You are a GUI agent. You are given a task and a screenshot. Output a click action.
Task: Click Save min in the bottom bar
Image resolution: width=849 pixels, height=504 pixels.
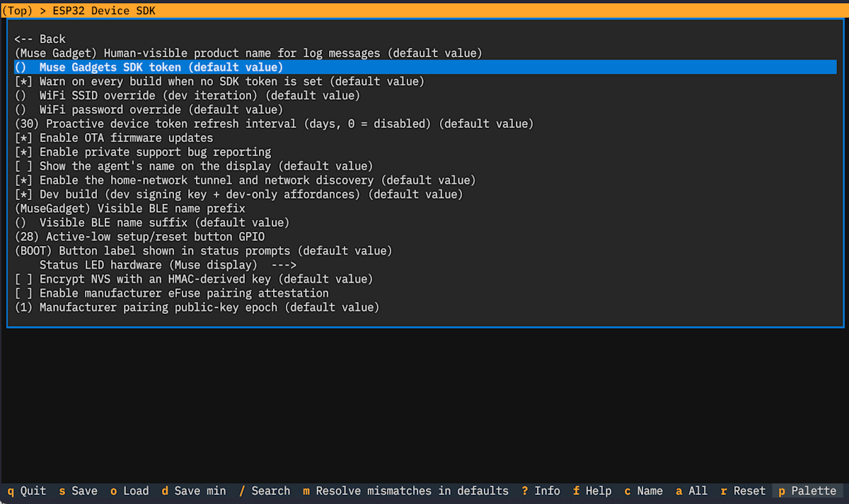click(194, 491)
